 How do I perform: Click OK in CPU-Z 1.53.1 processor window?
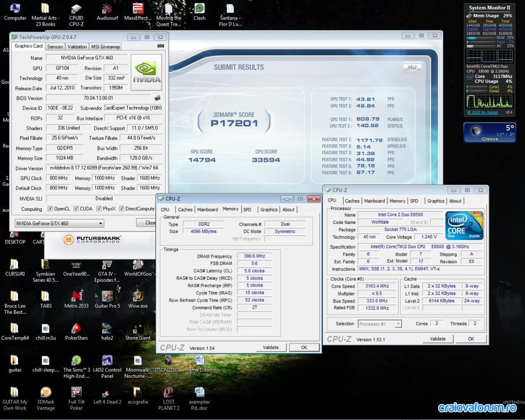pyautogui.click(x=471, y=338)
